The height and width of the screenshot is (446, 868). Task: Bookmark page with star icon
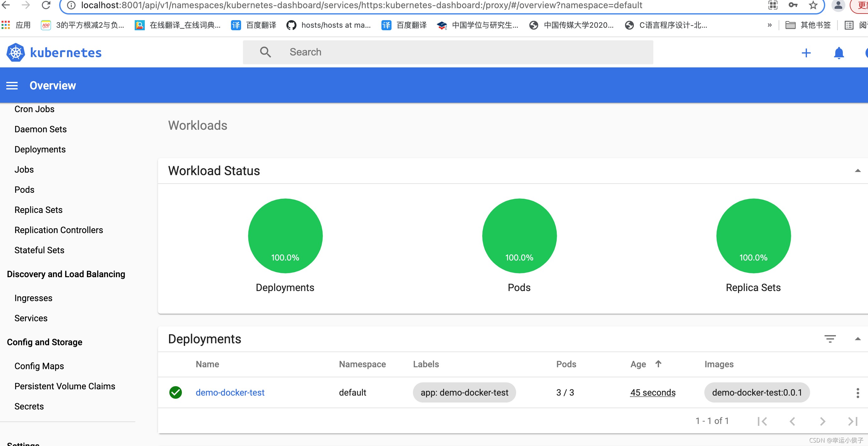(x=813, y=5)
